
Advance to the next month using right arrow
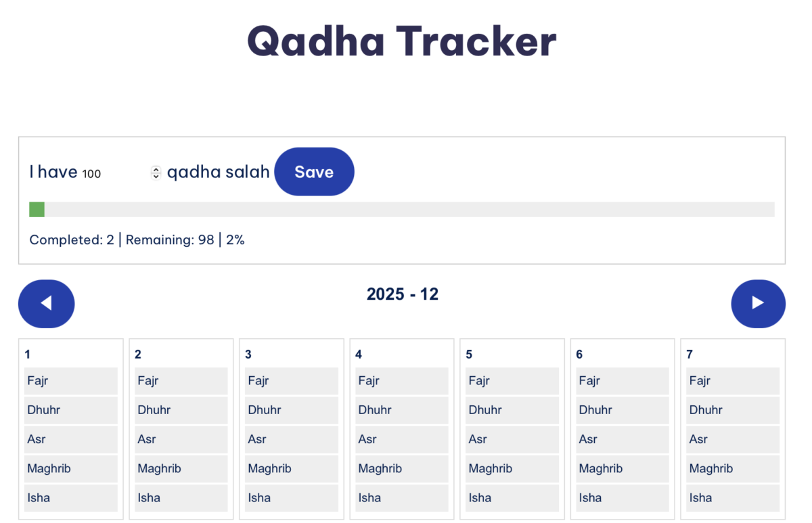(758, 304)
